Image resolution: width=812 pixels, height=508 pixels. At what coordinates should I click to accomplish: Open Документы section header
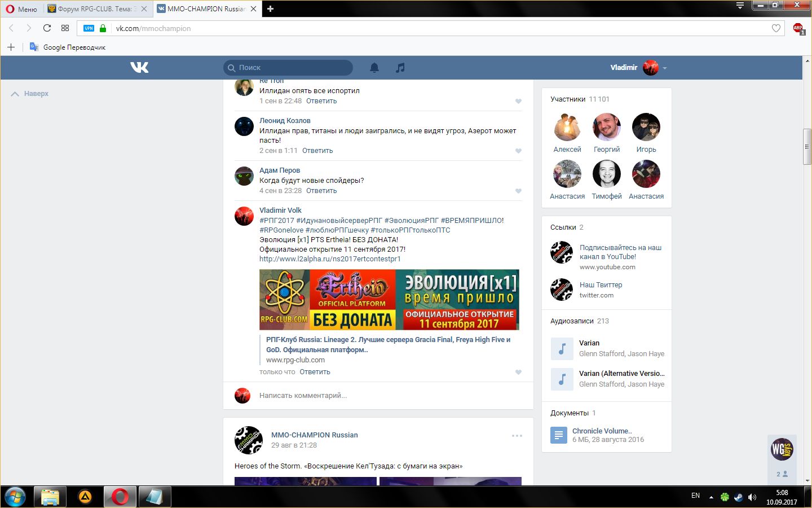click(x=573, y=413)
